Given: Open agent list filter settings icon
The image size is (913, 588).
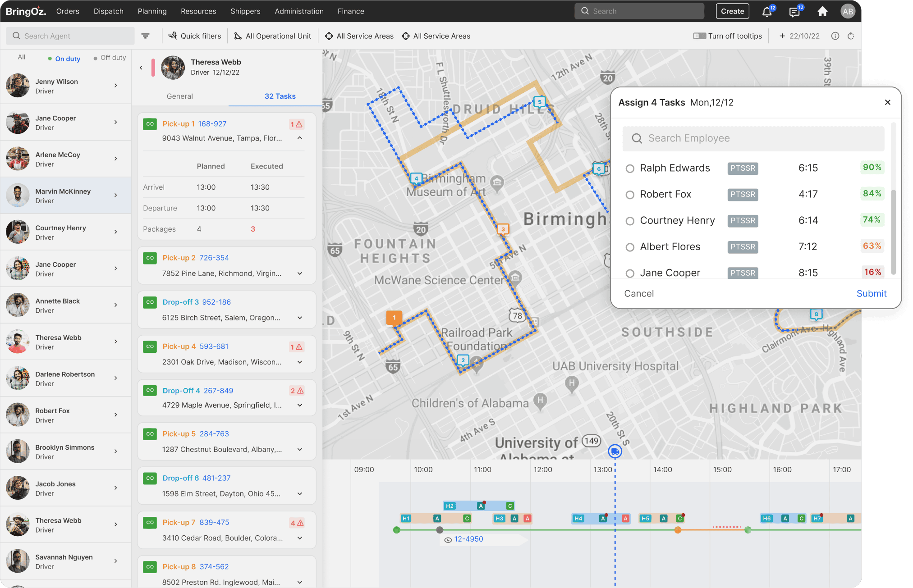Looking at the screenshot, I should pos(145,36).
